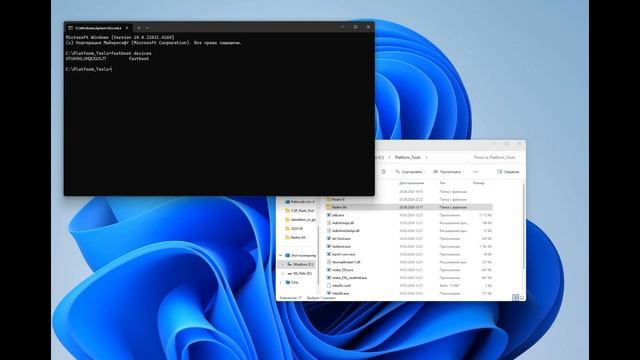The height and width of the screenshot is (360, 640).
Task: Open the three-dots more options in Explorer toolbar
Action: tap(476, 172)
